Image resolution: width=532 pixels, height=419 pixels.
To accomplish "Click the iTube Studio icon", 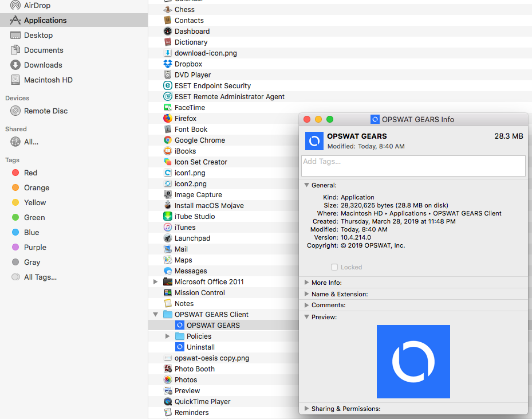I will [168, 216].
